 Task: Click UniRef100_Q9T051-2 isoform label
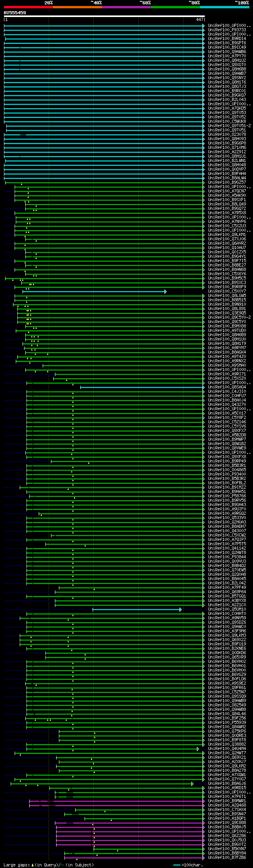[229, 126]
